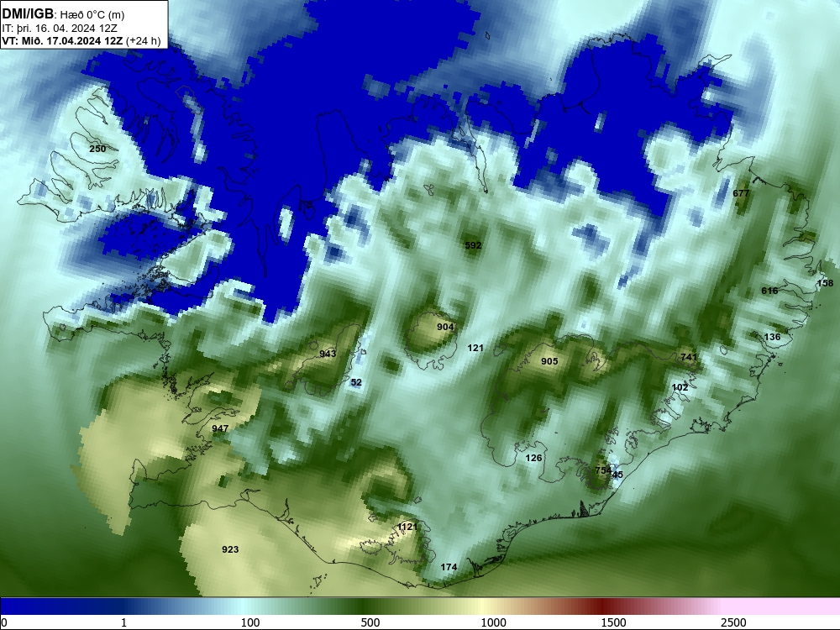Click the map value label 174
The width and height of the screenshot is (840, 630).
point(449,567)
